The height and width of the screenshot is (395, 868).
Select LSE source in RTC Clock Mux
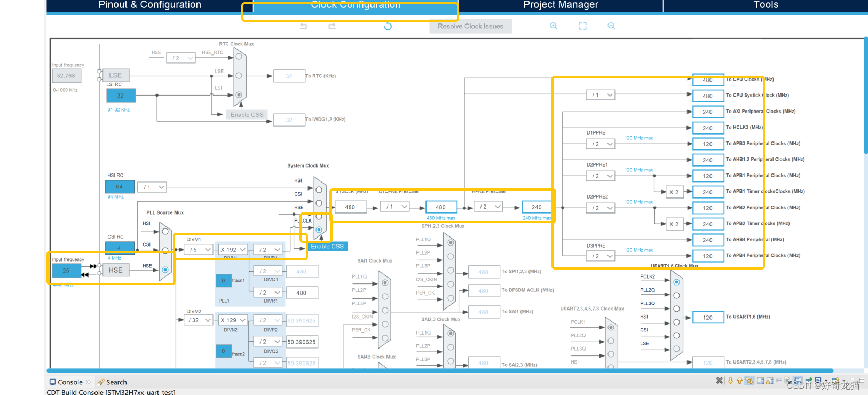pyautogui.click(x=239, y=76)
